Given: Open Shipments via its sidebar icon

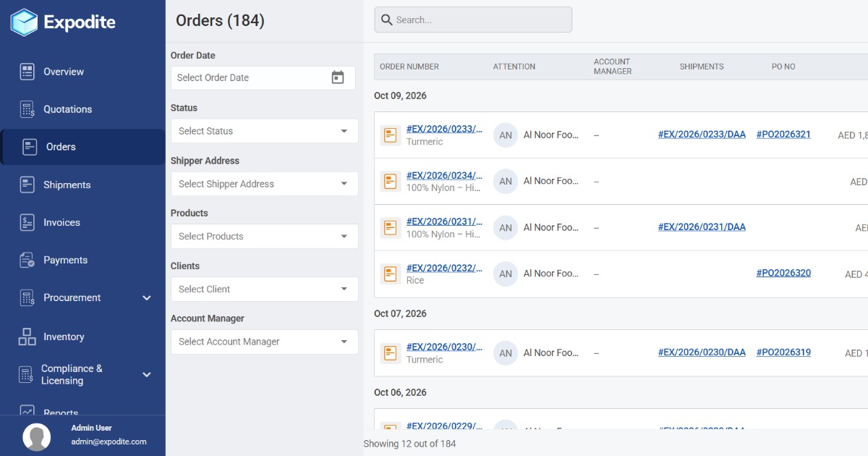Looking at the screenshot, I should (27, 185).
